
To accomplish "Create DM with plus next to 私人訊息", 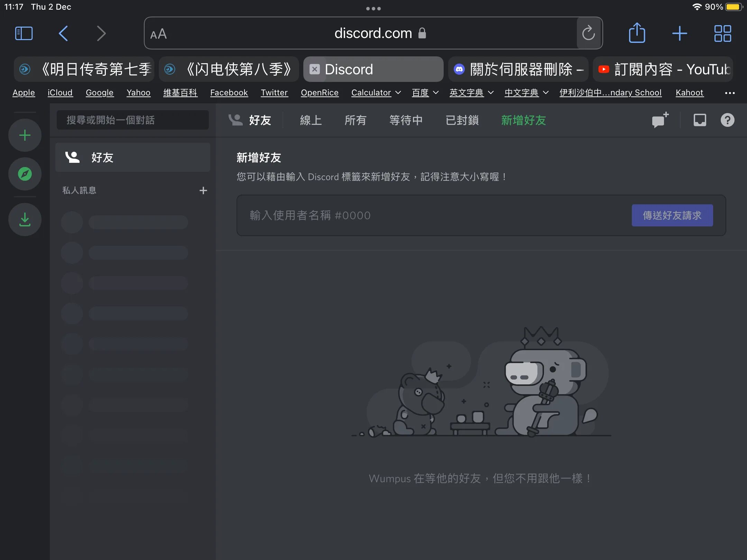I will click(203, 190).
